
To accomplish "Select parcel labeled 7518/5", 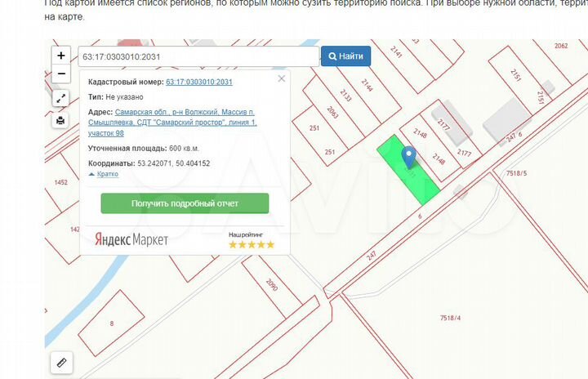I will pos(516,173).
